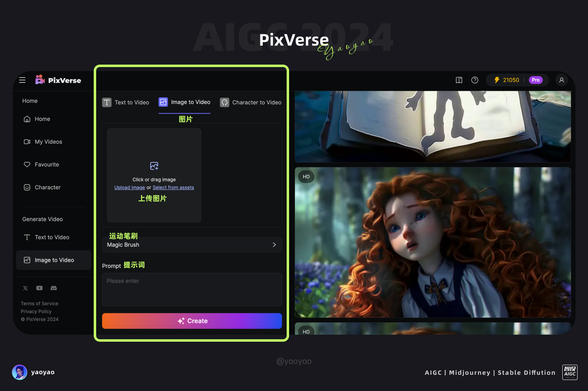The width and height of the screenshot is (588, 391).
Task: Click the Home house icon
Action: pyautogui.click(x=27, y=119)
